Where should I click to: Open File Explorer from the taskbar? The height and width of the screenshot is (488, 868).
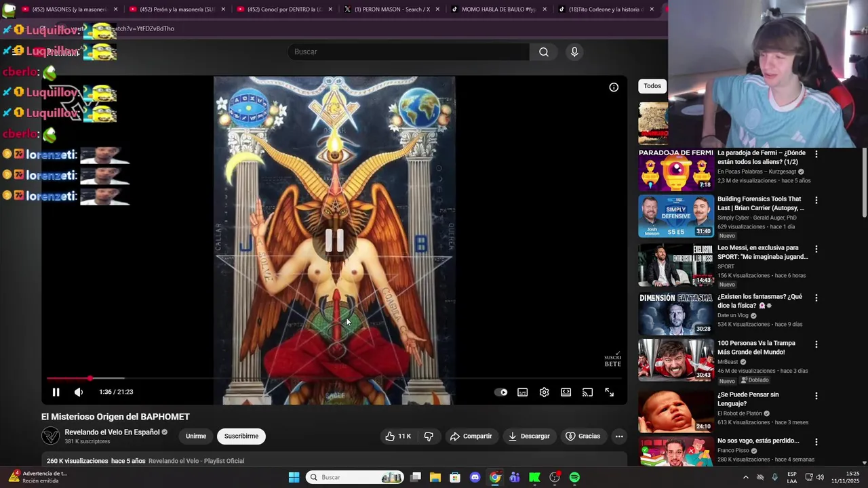(435, 477)
